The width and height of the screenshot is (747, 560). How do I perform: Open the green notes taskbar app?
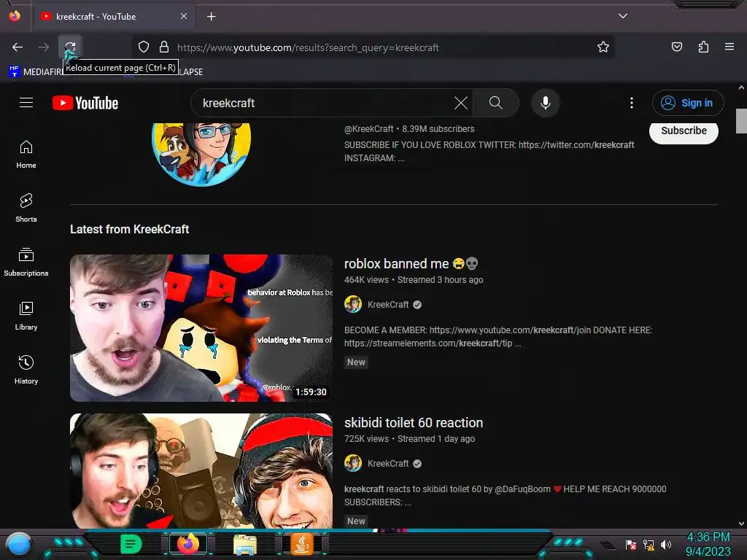coord(131,544)
